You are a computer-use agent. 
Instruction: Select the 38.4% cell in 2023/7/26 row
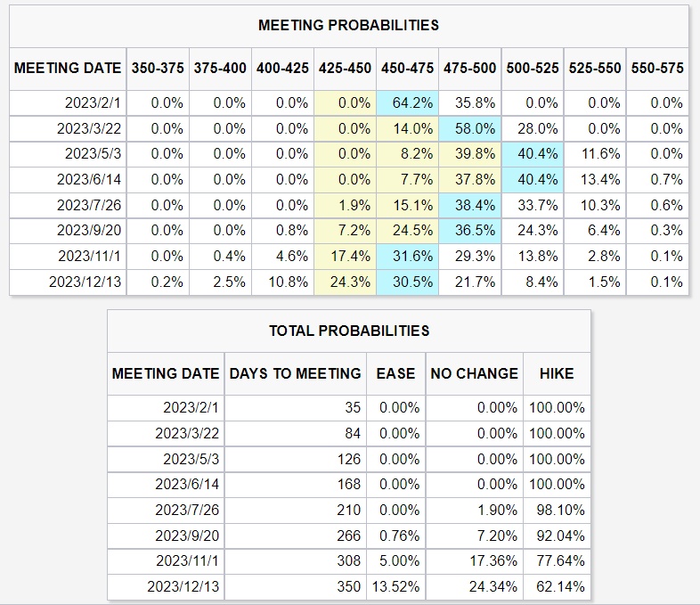[469, 206]
